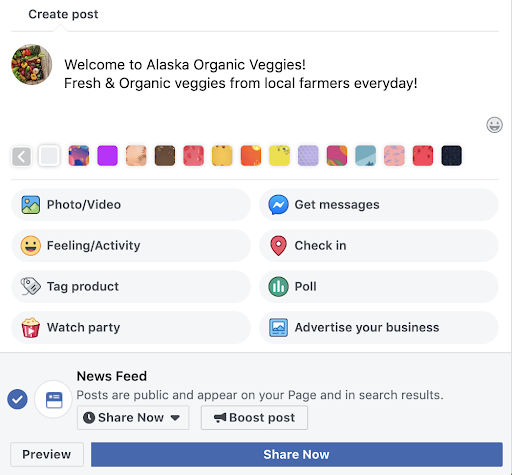Screen dimensions: 512x475
Task: Click the Preview button
Action: (x=47, y=454)
